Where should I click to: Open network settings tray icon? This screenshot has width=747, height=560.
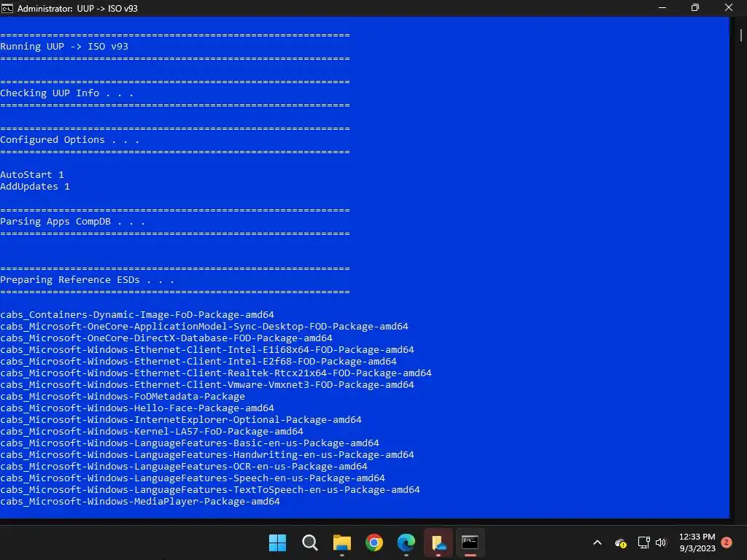point(643,542)
